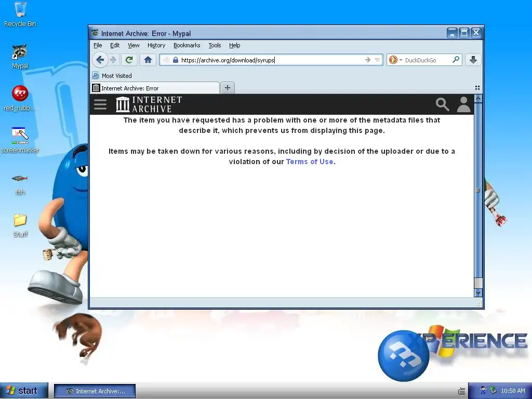
Task: Click the Internet Archive taskbar button
Action: [95, 391]
